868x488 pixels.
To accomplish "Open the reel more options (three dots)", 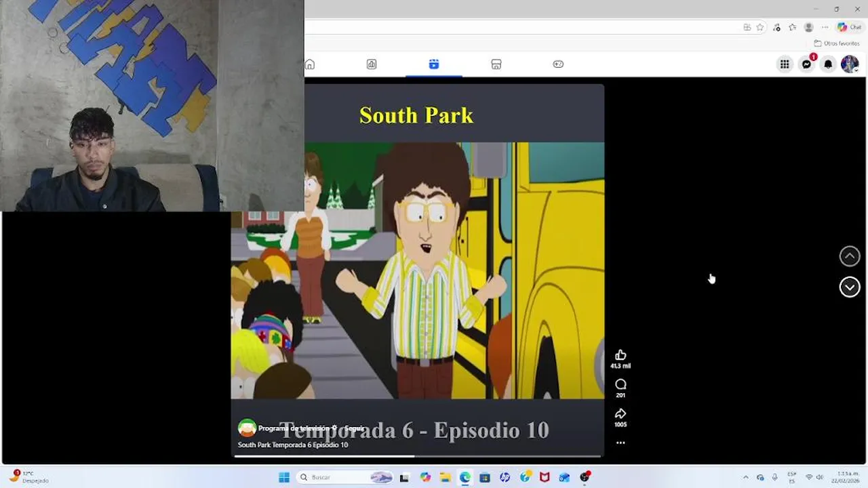I will (x=620, y=443).
